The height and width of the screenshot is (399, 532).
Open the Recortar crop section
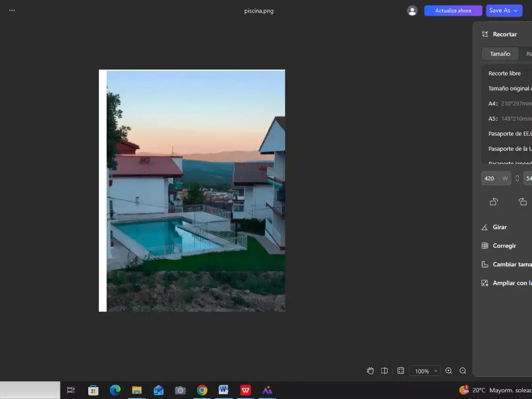point(500,34)
